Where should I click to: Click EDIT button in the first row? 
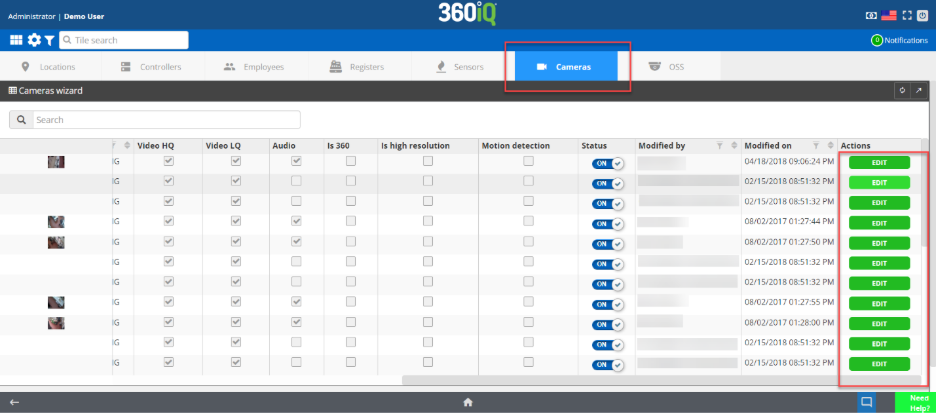click(x=879, y=162)
